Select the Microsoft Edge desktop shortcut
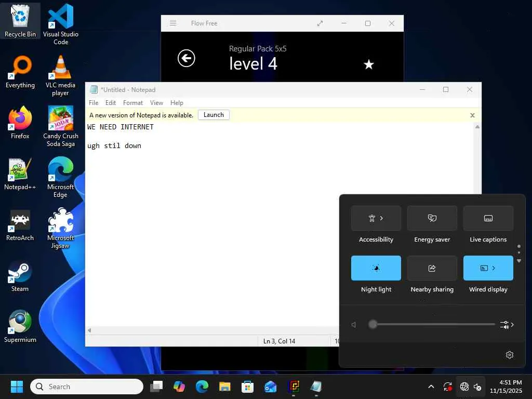 (61, 177)
